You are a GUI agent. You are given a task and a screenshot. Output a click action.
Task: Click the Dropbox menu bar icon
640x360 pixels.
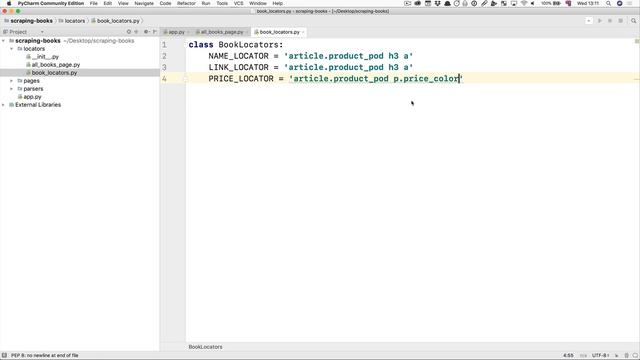point(438,3)
